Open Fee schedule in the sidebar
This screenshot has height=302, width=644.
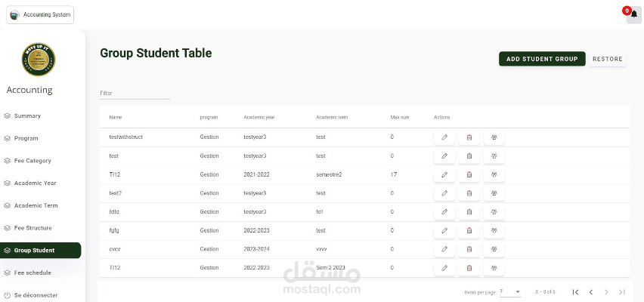tap(27, 273)
